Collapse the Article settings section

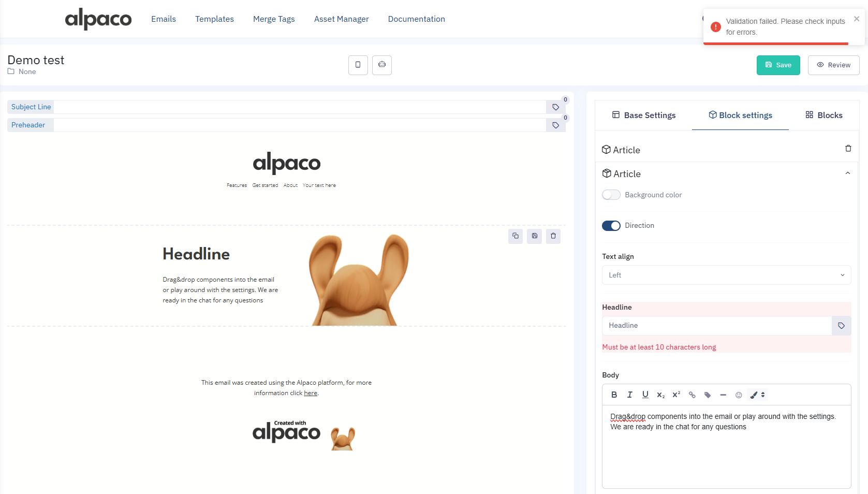point(847,173)
